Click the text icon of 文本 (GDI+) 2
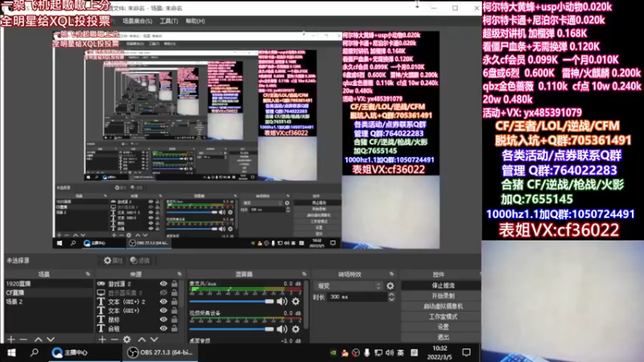The height and width of the screenshot is (362, 644). click(x=101, y=302)
